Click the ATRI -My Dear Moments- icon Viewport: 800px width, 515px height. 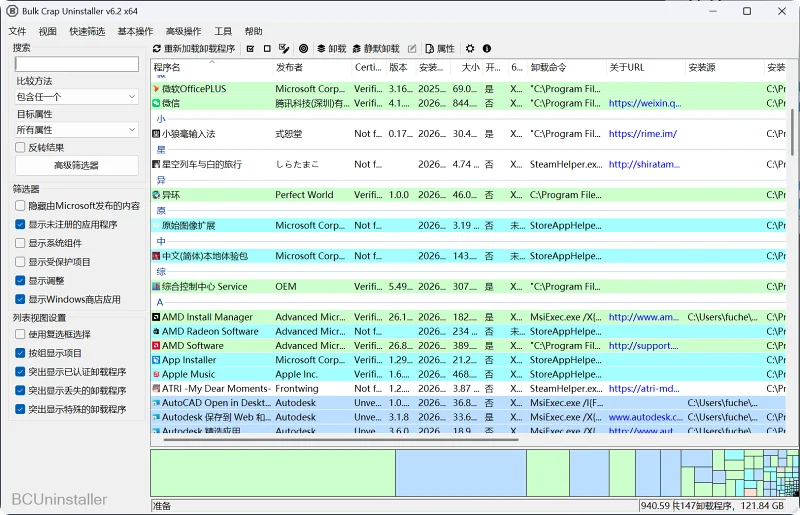(x=156, y=388)
